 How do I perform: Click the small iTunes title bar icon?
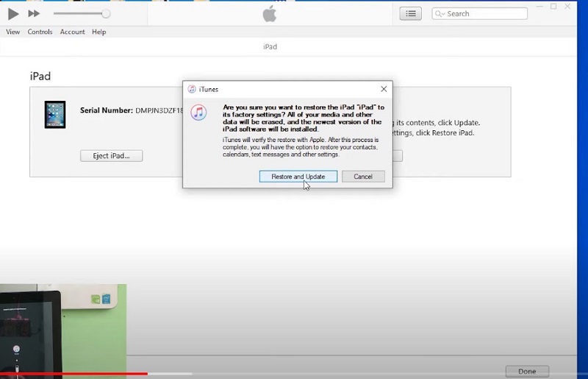tap(192, 89)
